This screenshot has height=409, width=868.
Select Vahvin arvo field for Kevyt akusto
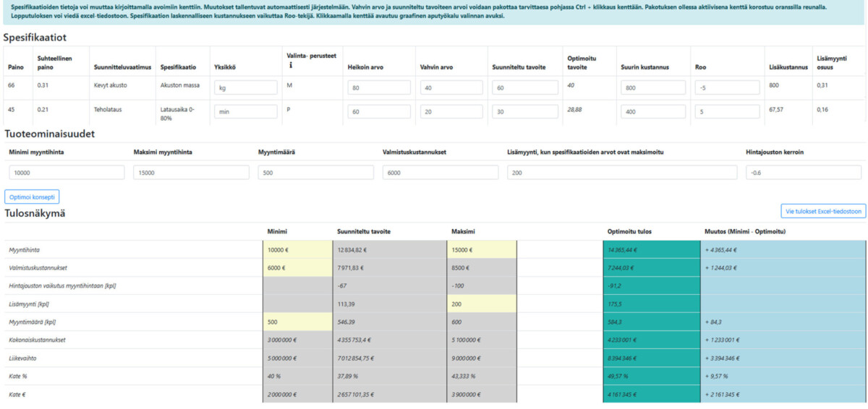[451, 87]
